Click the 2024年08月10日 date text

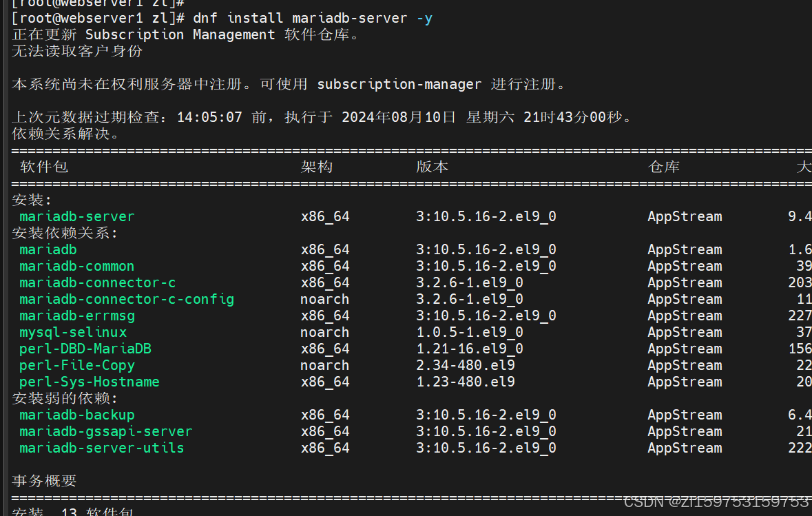(x=399, y=117)
